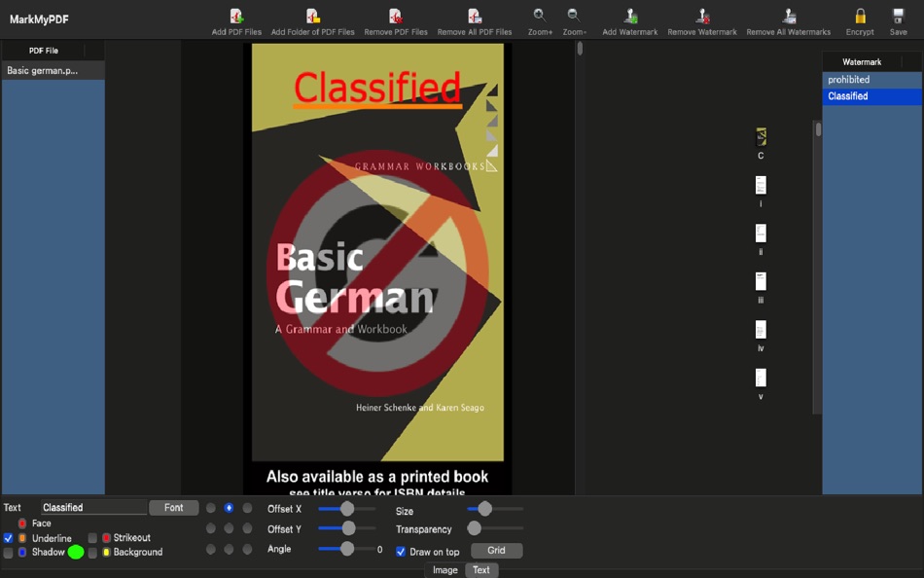
Task: Open cover page thumbnail labeled C
Action: (x=761, y=137)
